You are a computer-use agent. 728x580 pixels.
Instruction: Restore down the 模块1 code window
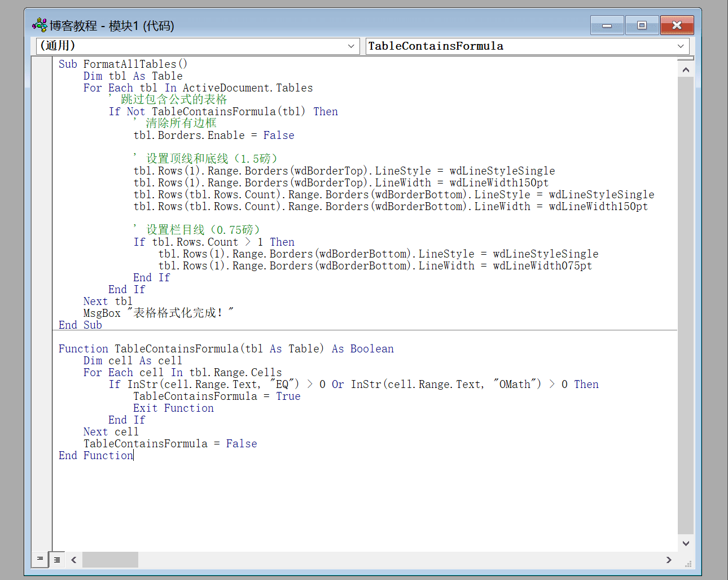pos(642,25)
